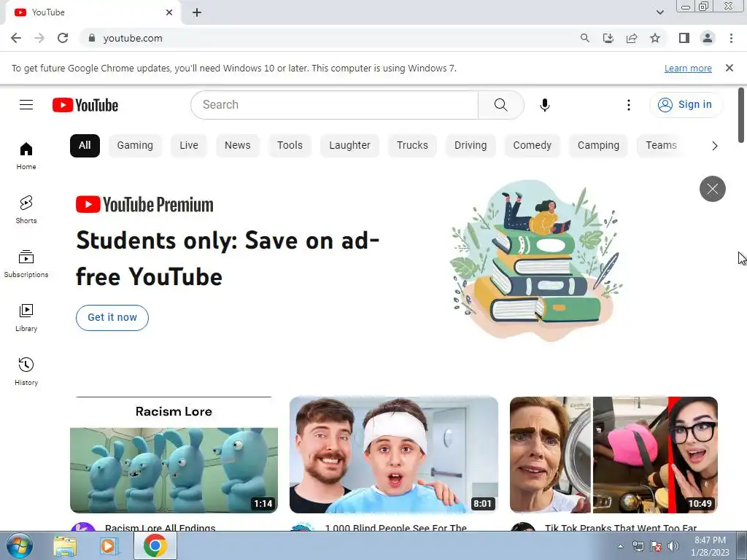This screenshot has height=560, width=747.
Task: Open the Chrome profile avatar menu
Action: pyautogui.click(x=708, y=38)
